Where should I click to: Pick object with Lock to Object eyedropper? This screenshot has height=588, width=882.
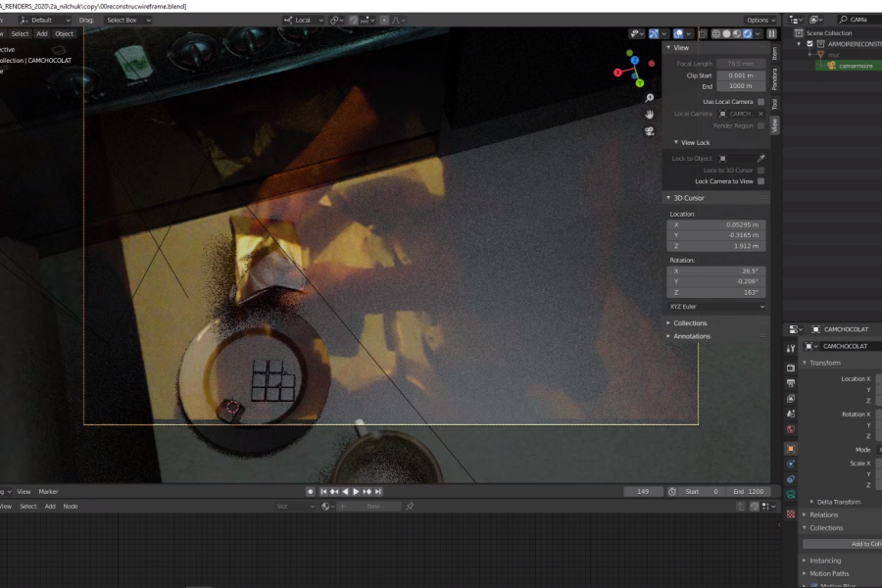[x=760, y=158]
